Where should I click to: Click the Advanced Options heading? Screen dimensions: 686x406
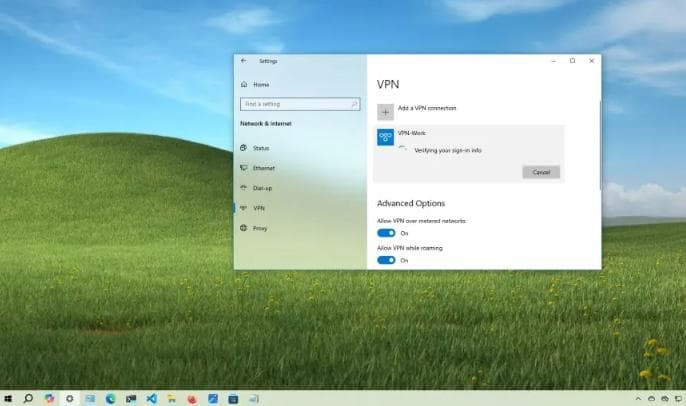coord(411,203)
